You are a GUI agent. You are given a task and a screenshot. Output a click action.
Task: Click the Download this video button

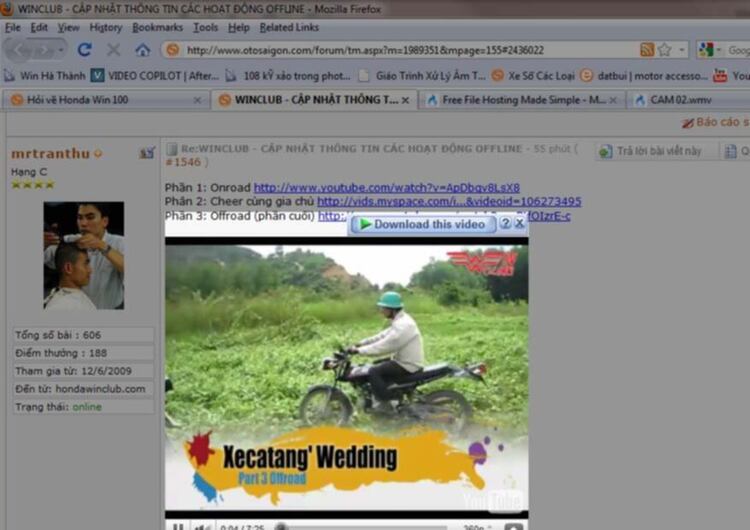point(423,224)
